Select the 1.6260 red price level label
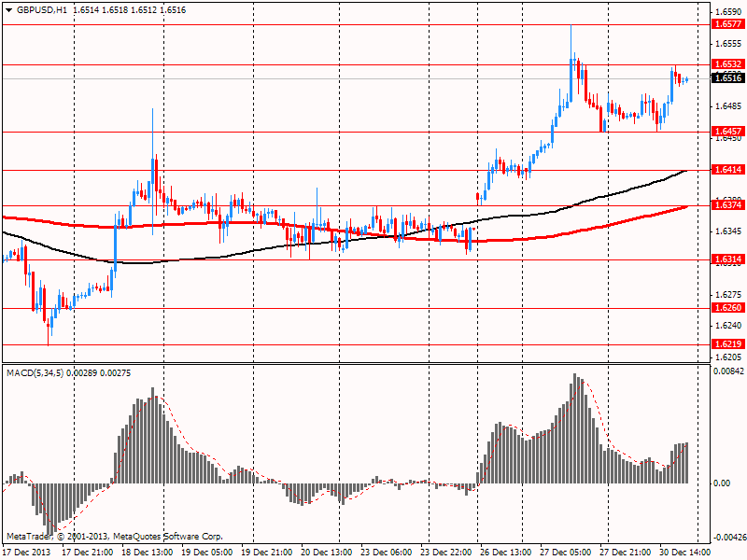 tap(728, 308)
